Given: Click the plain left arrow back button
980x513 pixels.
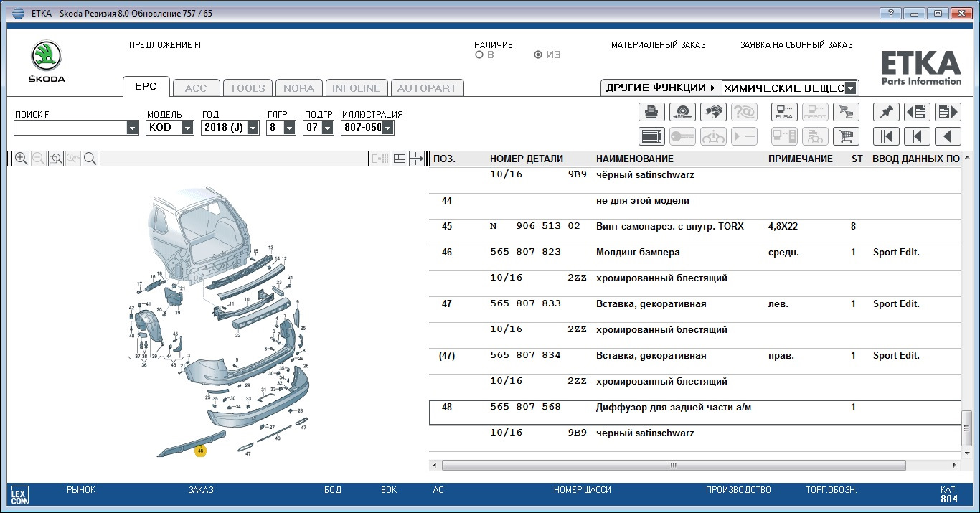Looking at the screenshot, I should click(x=948, y=136).
